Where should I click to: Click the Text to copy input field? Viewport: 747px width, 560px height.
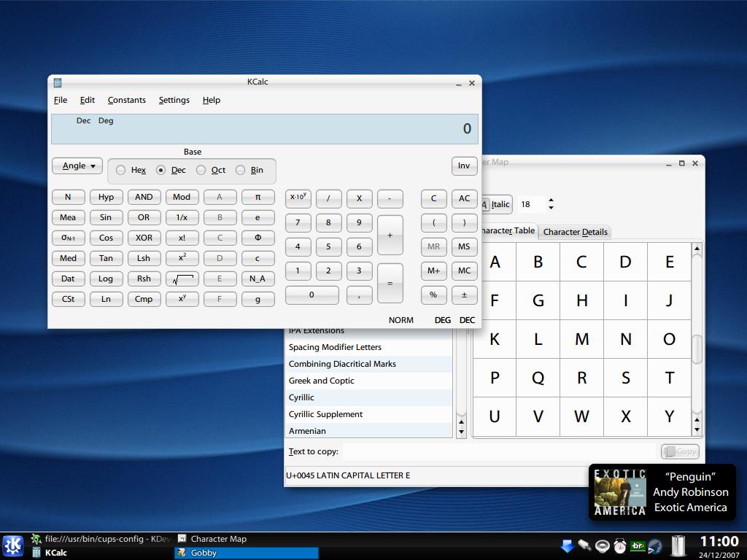pos(500,451)
